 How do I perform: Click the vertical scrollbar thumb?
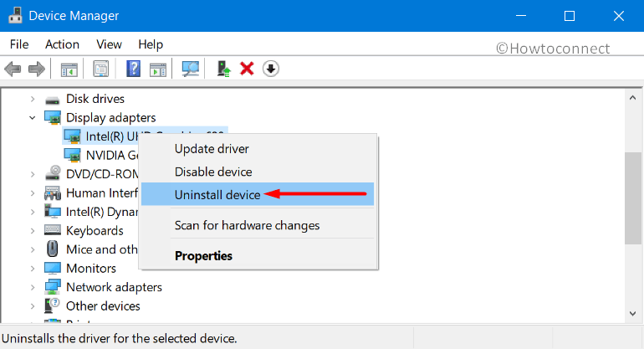632,198
